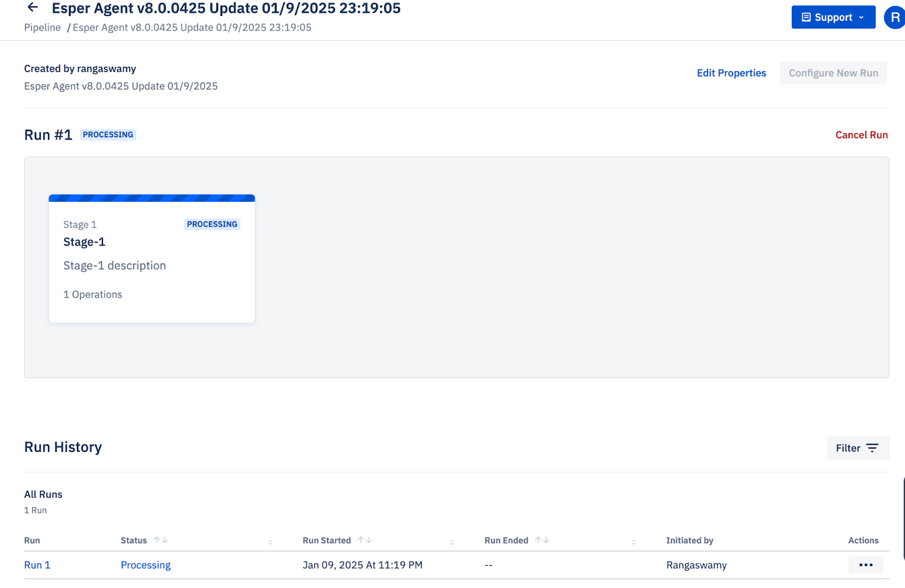Click the PROCESSING badge on Stage 1
The height and width of the screenshot is (588, 905).
click(212, 224)
